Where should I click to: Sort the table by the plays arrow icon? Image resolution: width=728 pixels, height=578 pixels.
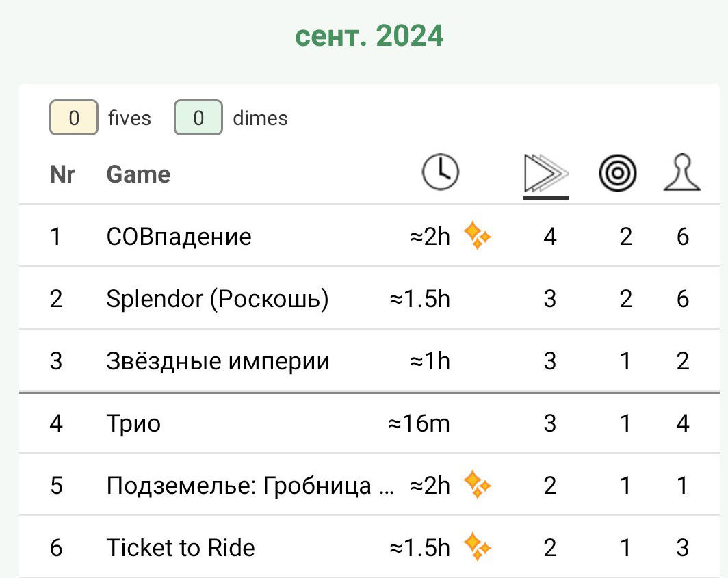point(544,173)
